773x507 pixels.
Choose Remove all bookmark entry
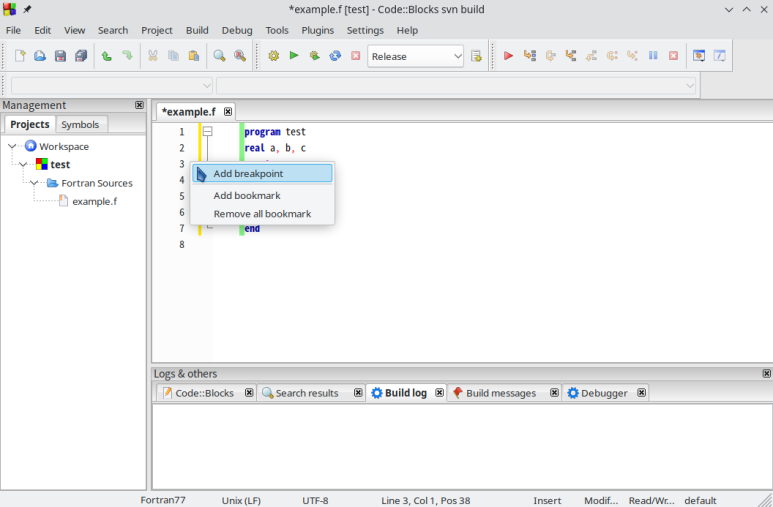pos(262,214)
